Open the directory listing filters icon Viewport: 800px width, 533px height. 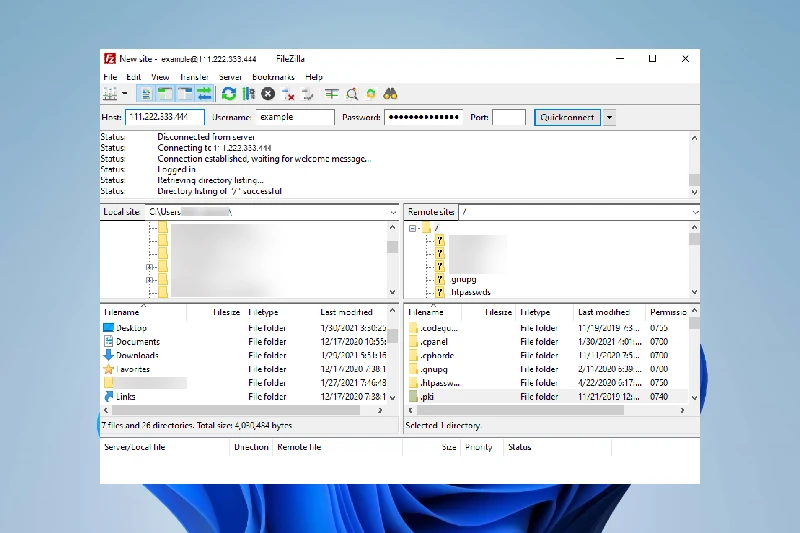(331, 94)
